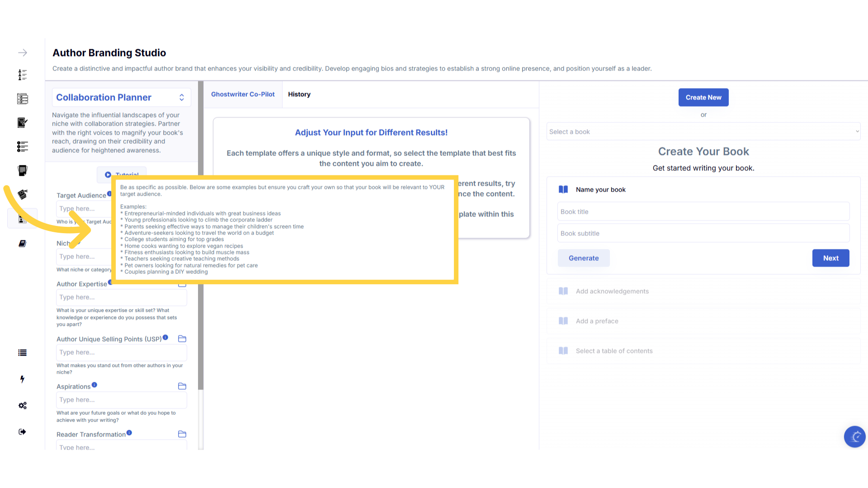Click the Book title input field
This screenshot has height=488, width=868.
click(703, 212)
